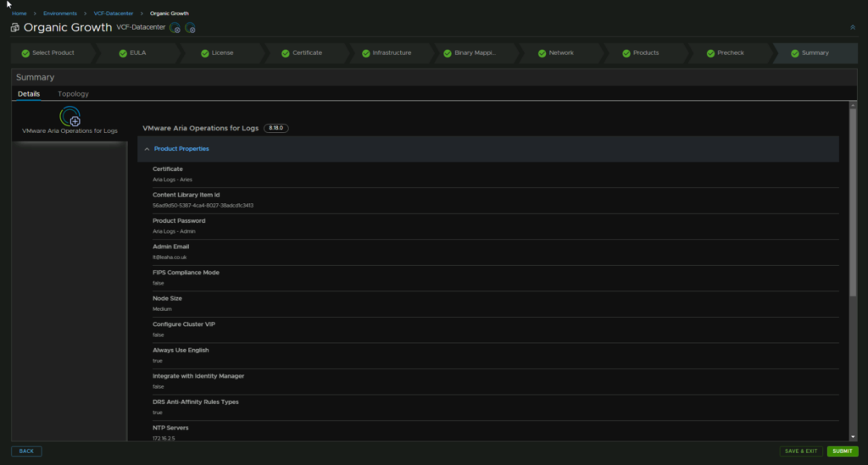Collapse header using double chevron icon top right
The height and width of the screenshot is (465, 868).
coord(853,27)
